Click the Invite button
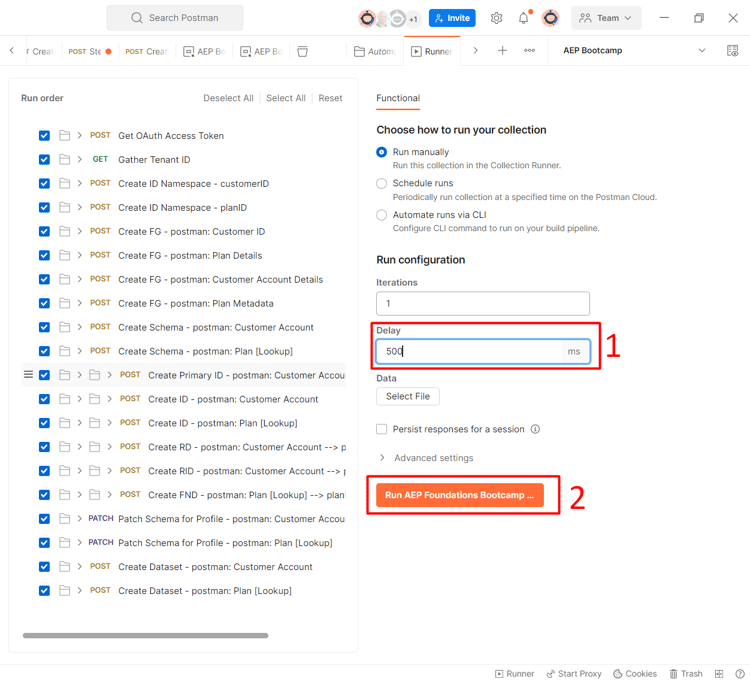 [452, 18]
